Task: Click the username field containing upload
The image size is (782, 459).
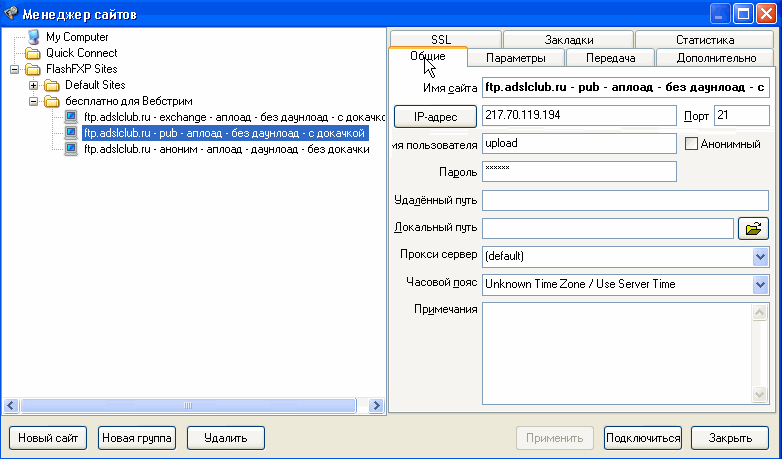Action: pos(580,143)
